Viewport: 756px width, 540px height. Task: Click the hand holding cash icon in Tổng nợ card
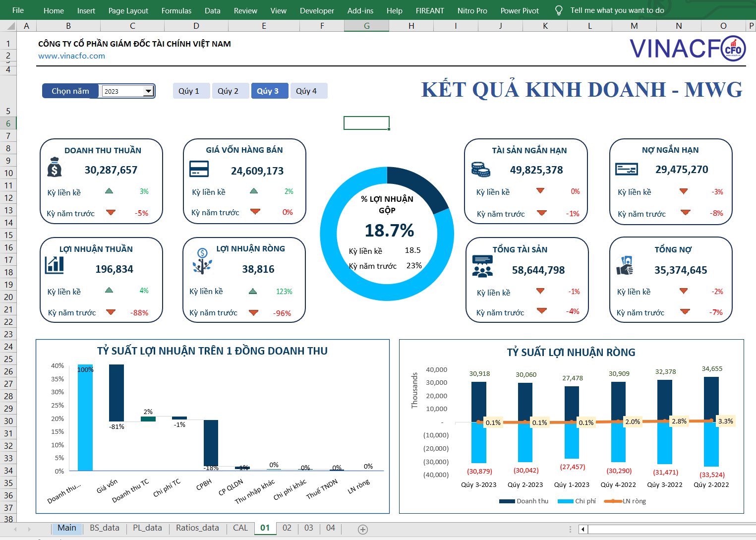[625, 266]
